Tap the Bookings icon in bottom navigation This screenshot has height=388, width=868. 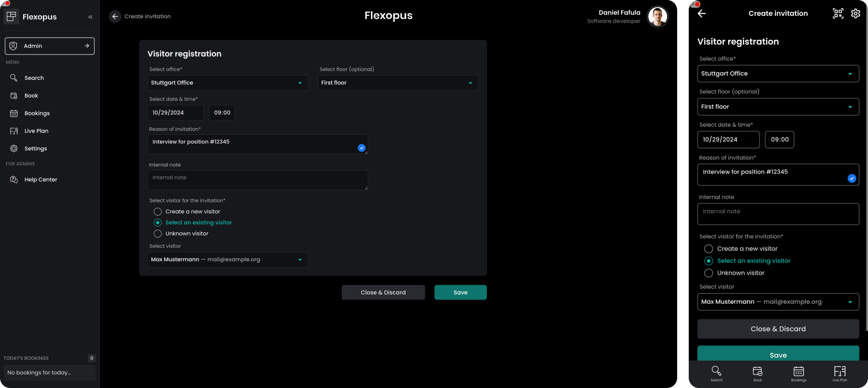point(798,373)
